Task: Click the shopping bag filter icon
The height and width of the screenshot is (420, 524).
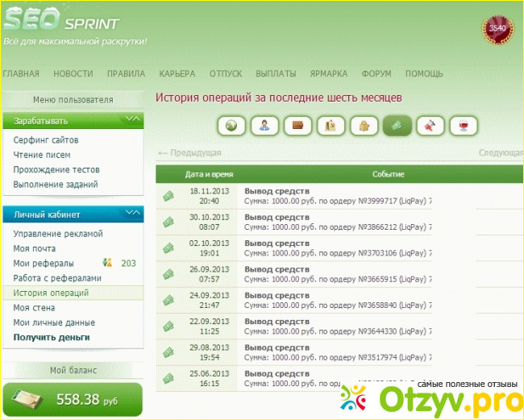Action: [331, 126]
